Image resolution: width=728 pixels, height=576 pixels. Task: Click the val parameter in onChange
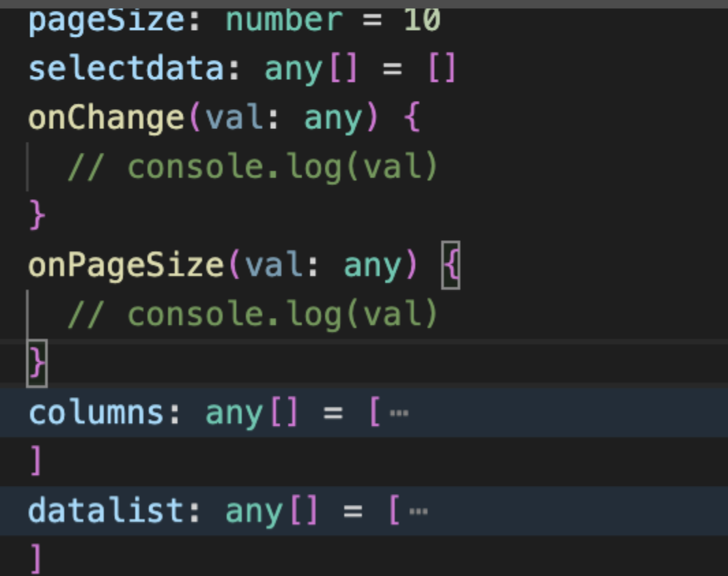pyautogui.click(x=234, y=117)
